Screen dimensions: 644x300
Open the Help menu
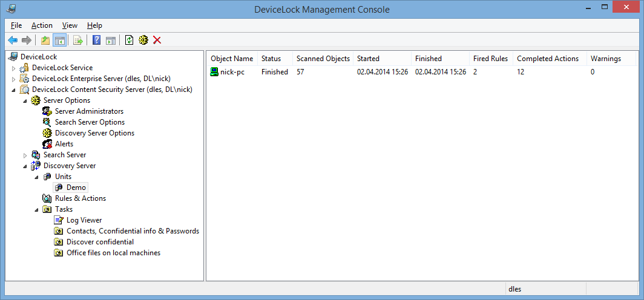[94, 25]
